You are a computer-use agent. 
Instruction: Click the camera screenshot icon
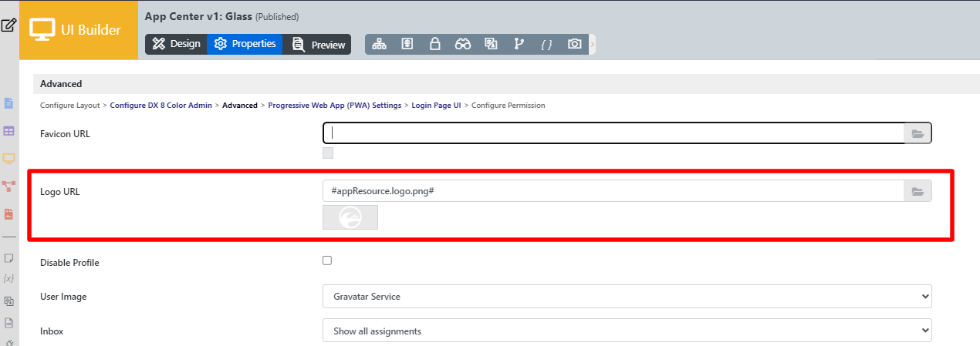574,44
